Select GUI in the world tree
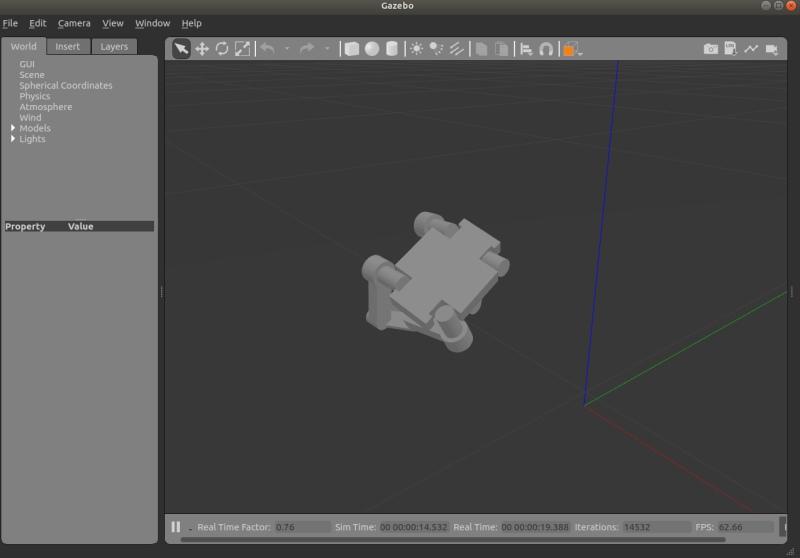The width and height of the screenshot is (800, 558). click(x=27, y=64)
